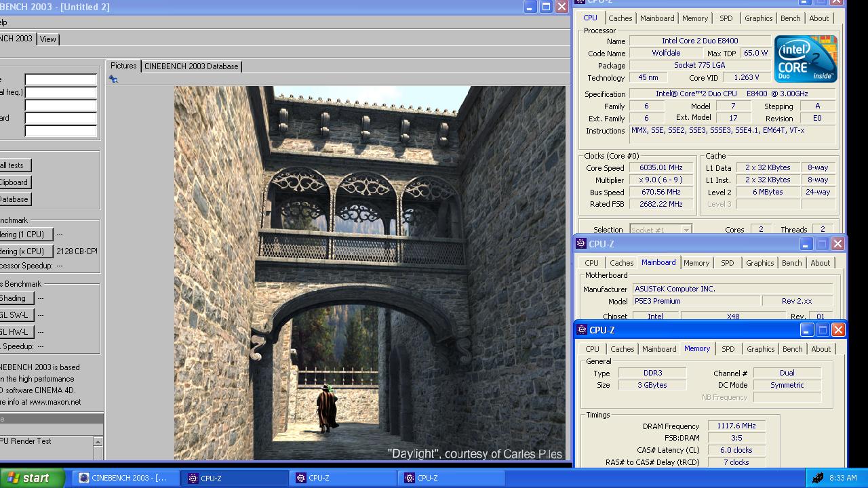Open Bench tab in bottom CPU-Z window
The width and height of the screenshot is (868, 488).
(792, 349)
